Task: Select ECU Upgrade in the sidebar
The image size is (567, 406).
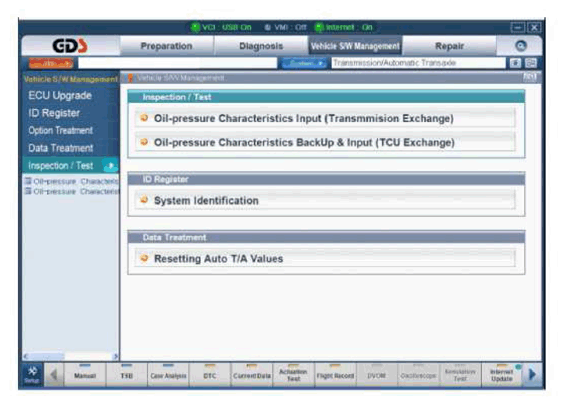Action: (x=60, y=95)
